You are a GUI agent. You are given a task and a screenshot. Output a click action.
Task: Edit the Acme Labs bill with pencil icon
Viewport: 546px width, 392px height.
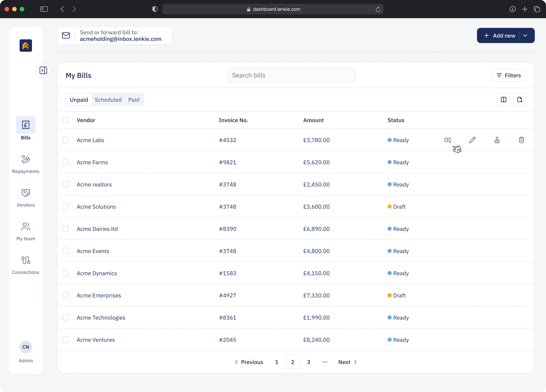(x=472, y=140)
